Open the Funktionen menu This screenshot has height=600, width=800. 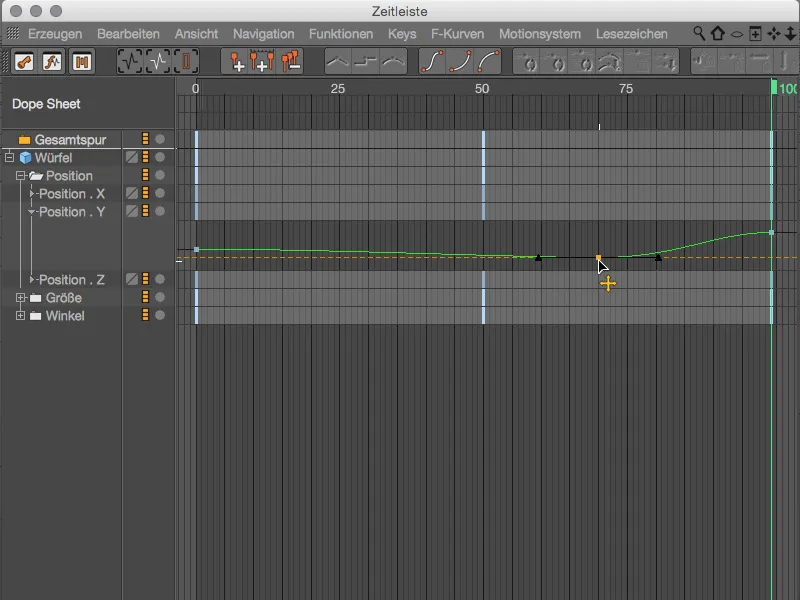pos(341,34)
